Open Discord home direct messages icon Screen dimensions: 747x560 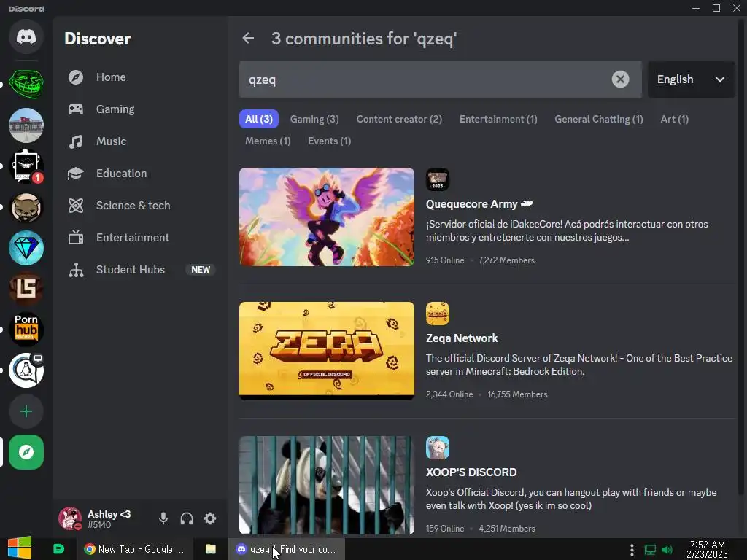point(26,37)
